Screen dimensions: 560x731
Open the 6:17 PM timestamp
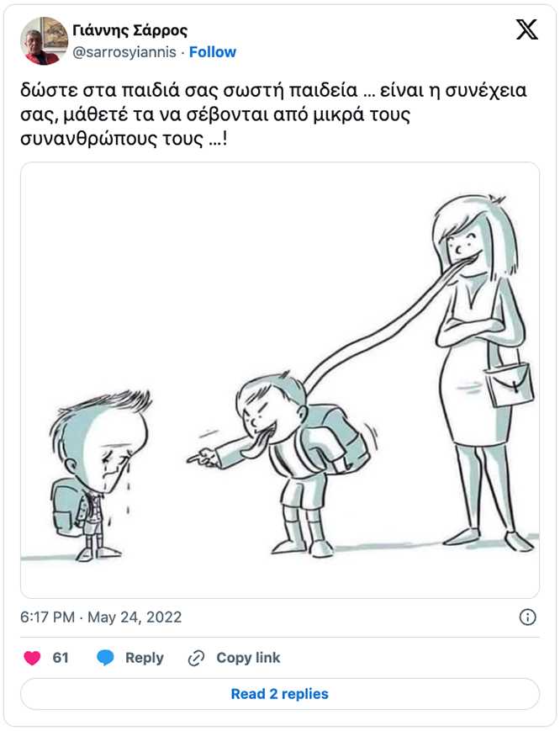(47, 617)
